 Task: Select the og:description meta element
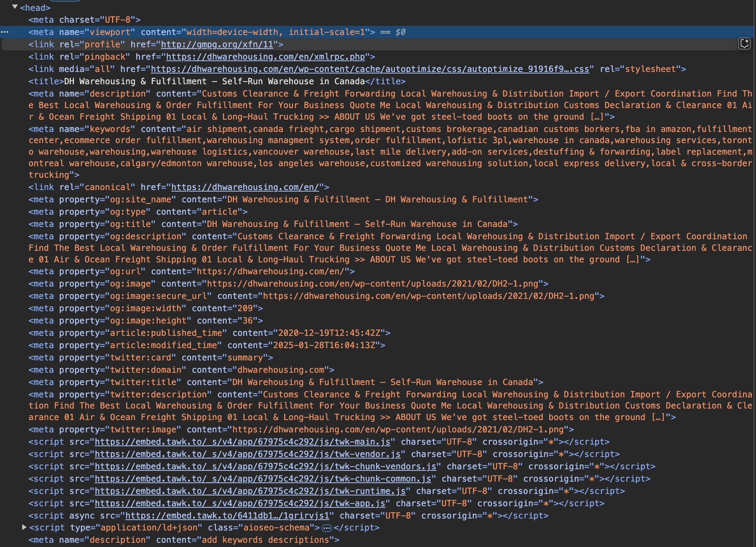(x=390, y=248)
